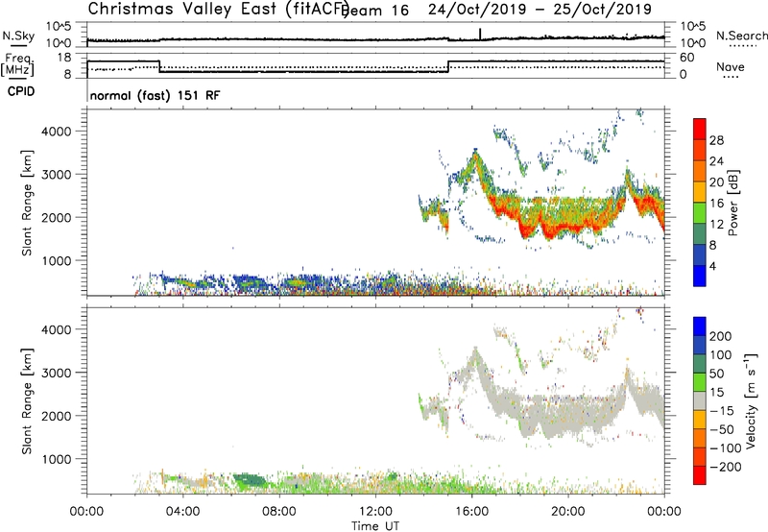Click the '28' value on the power colorbar
Viewport: 768px width, 532px height.
(x=716, y=140)
